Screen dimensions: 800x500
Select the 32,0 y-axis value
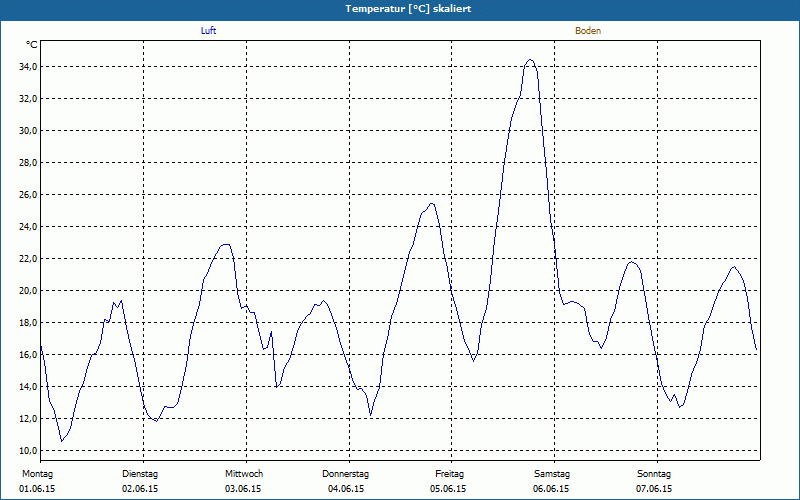coord(27,99)
